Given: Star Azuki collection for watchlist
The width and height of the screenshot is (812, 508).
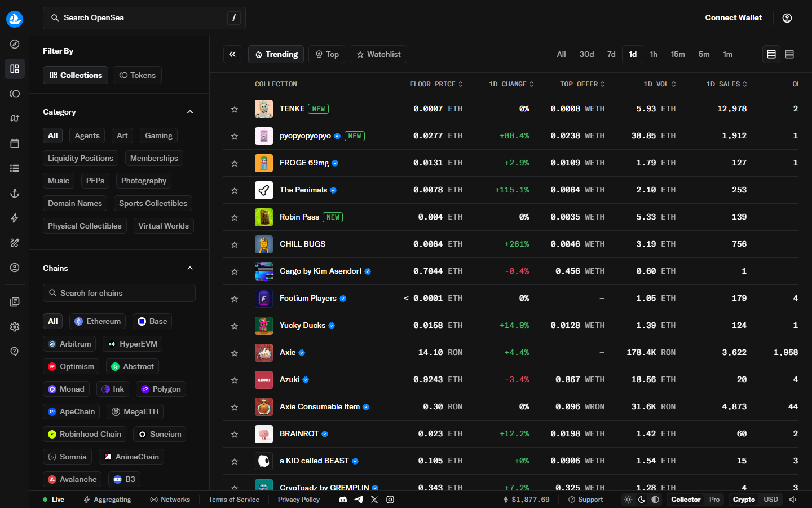Looking at the screenshot, I should pyautogui.click(x=235, y=380).
